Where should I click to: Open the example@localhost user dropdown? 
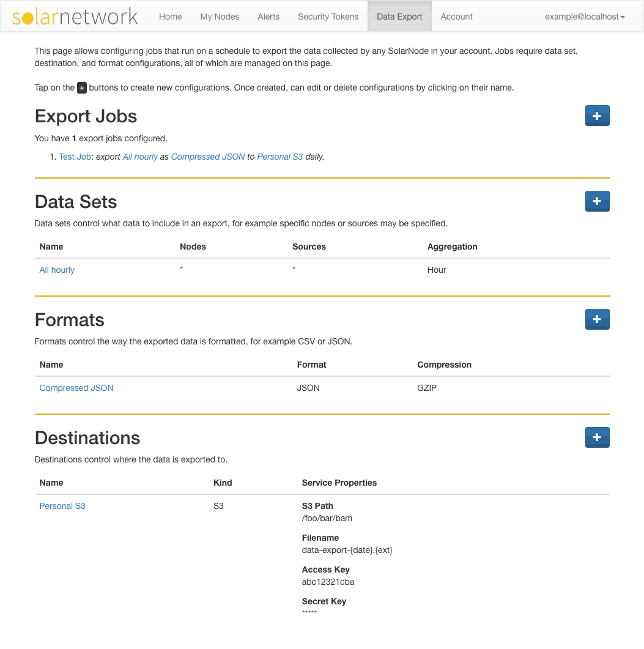point(585,17)
